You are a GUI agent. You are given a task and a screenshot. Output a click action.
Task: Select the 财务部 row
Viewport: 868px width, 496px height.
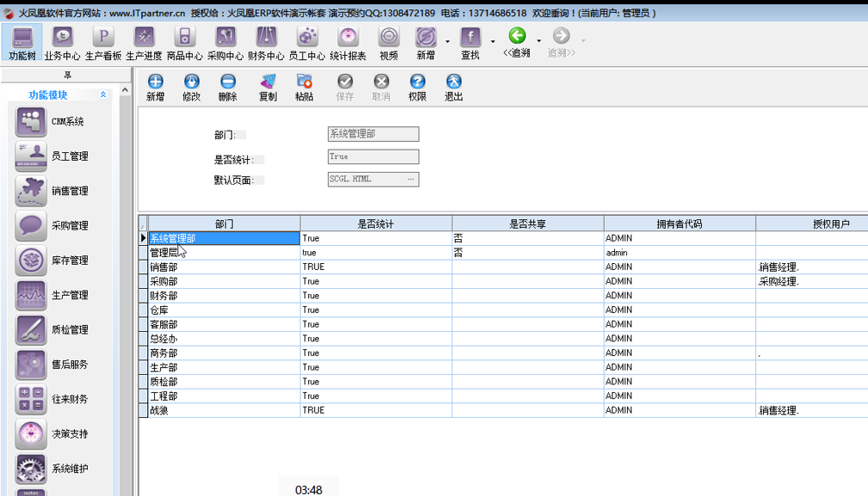[504, 296]
